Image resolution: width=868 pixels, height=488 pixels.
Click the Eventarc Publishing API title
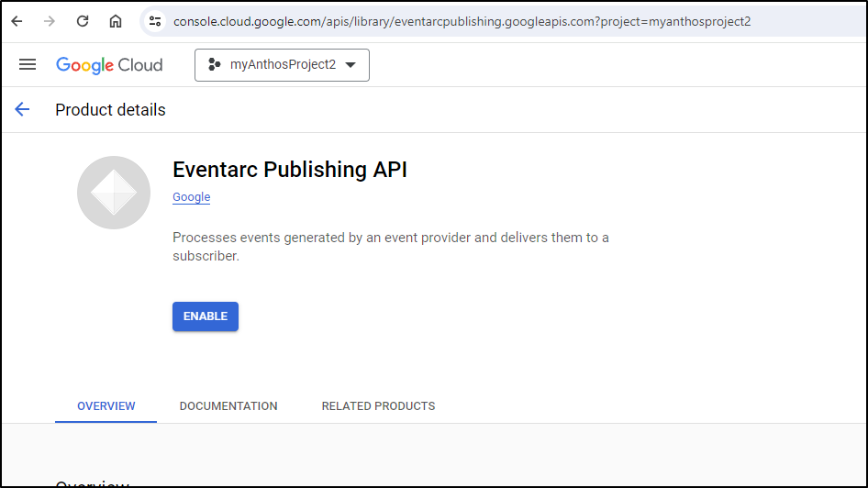290,170
